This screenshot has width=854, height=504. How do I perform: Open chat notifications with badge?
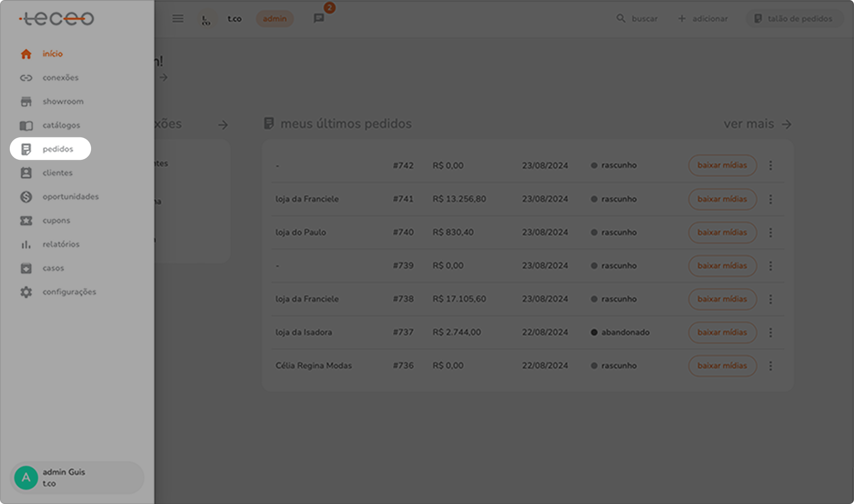point(319,18)
